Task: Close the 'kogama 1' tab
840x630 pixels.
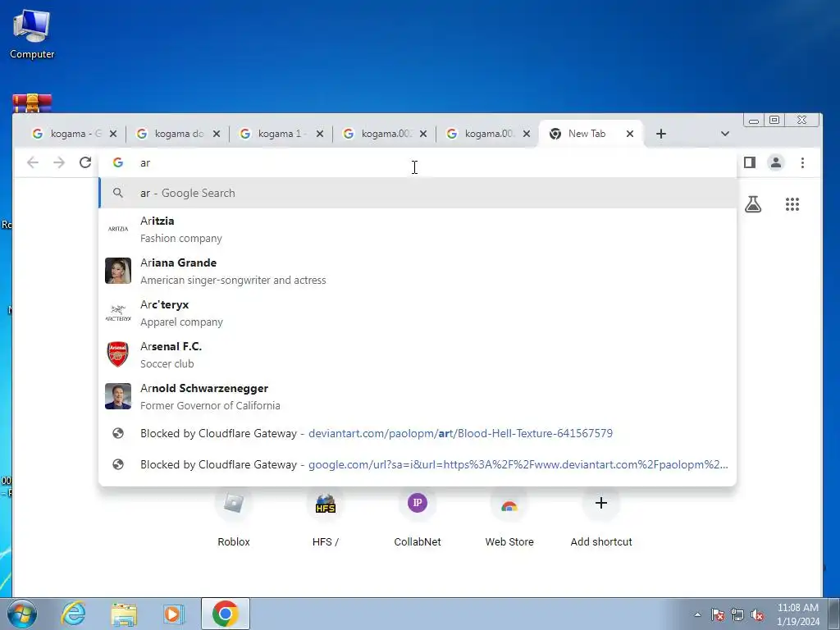Action: 320,134
